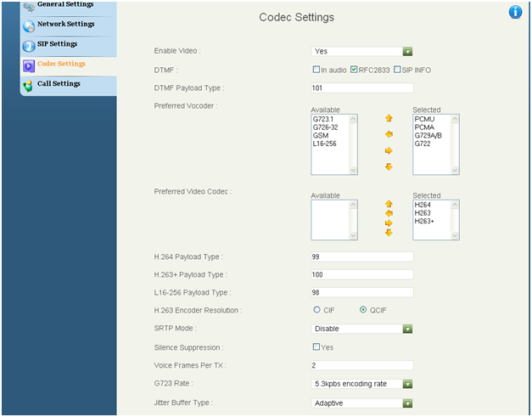Select G726-32 in Available vocoders

325,127
